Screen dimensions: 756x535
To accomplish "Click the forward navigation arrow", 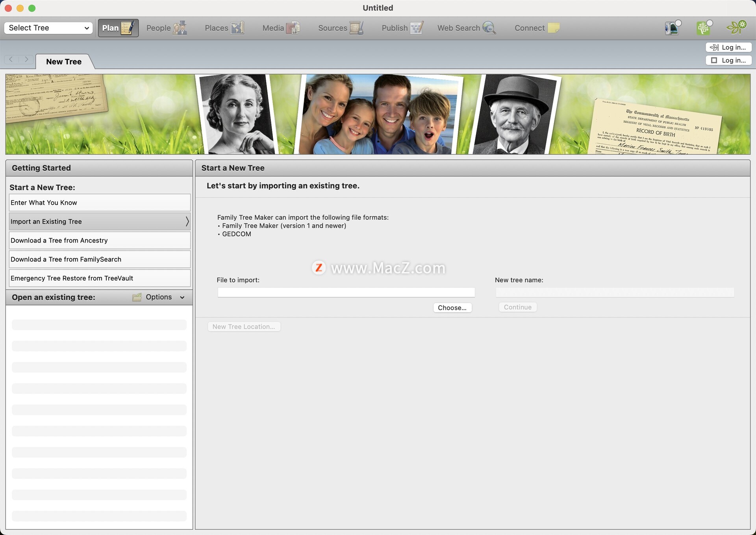I will [x=26, y=59].
